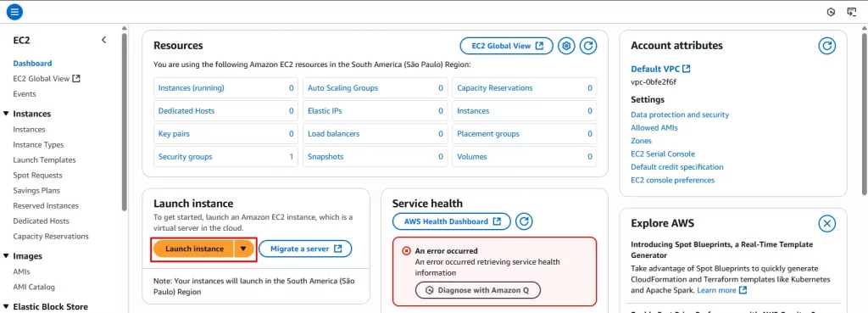
Task: Collapse the EC2 sidebar chevron
Action: coord(104,40)
